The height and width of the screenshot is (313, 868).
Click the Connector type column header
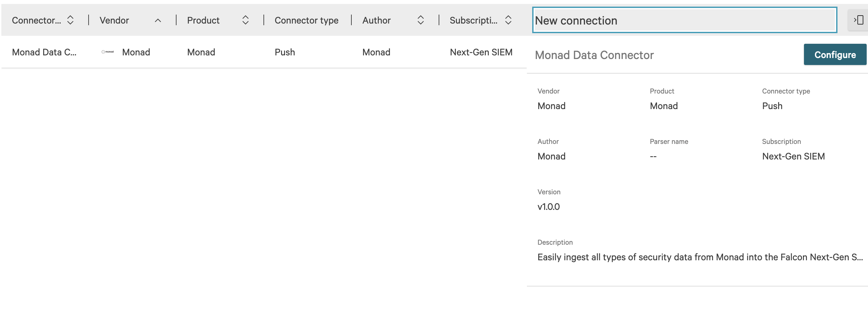(306, 21)
